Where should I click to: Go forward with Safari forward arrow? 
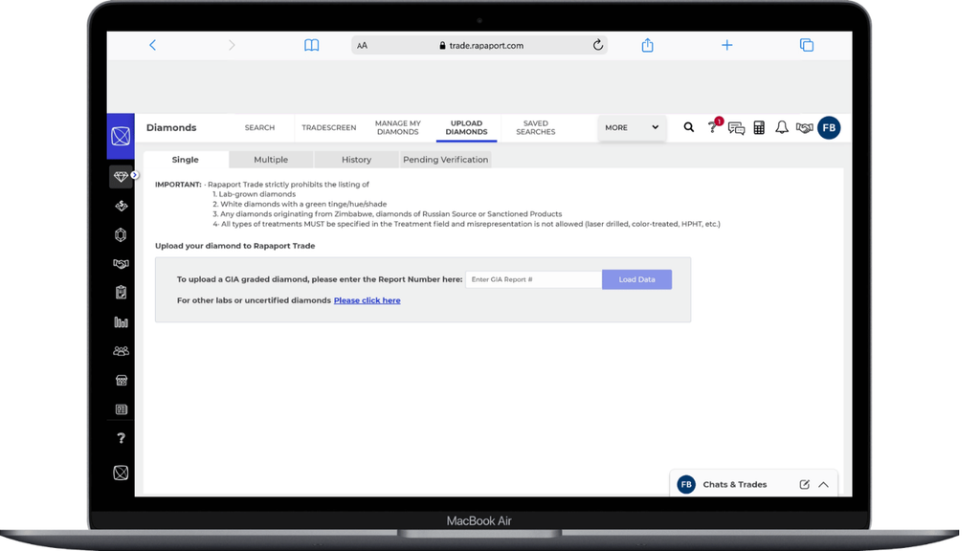[232, 45]
